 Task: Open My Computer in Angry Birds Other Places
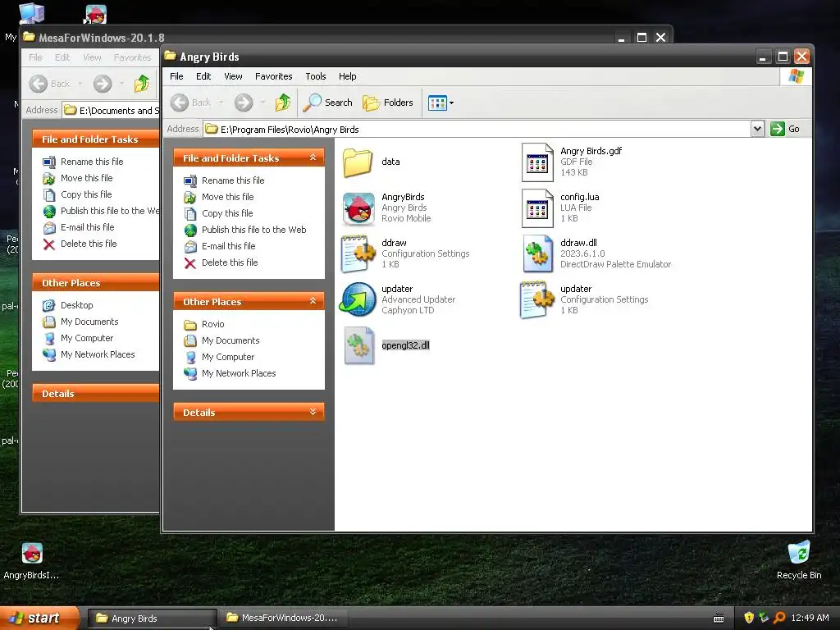(228, 357)
